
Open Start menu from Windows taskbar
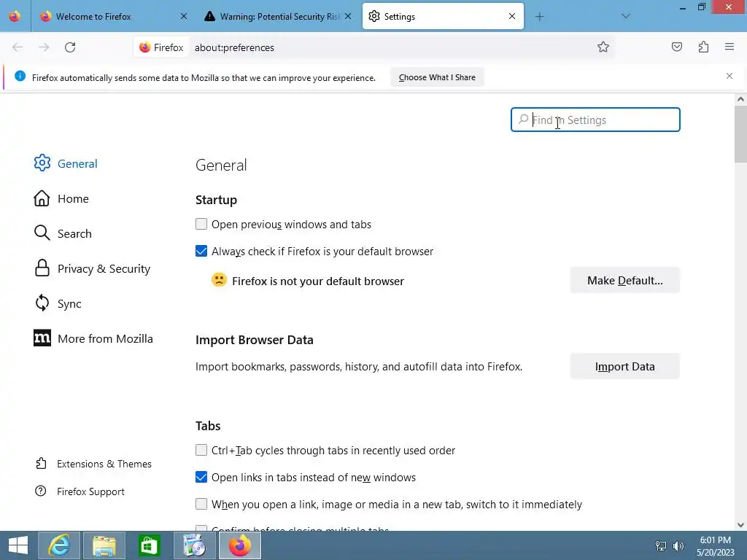click(x=18, y=545)
